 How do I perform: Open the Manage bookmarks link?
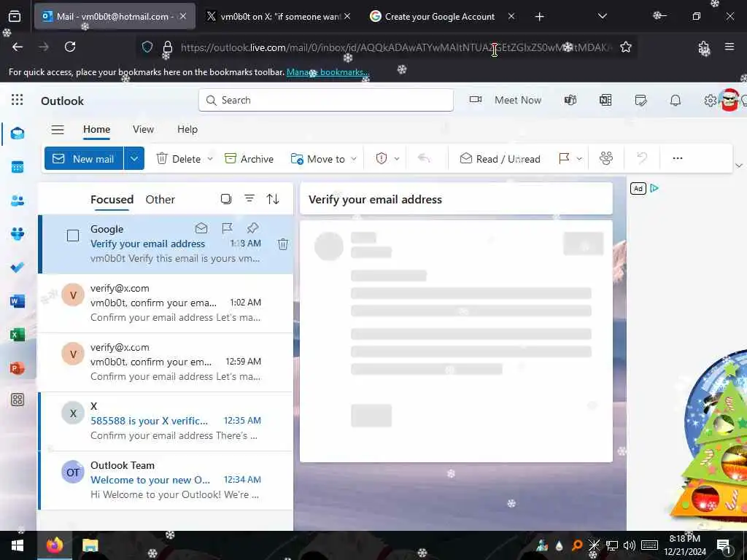(328, 72)
